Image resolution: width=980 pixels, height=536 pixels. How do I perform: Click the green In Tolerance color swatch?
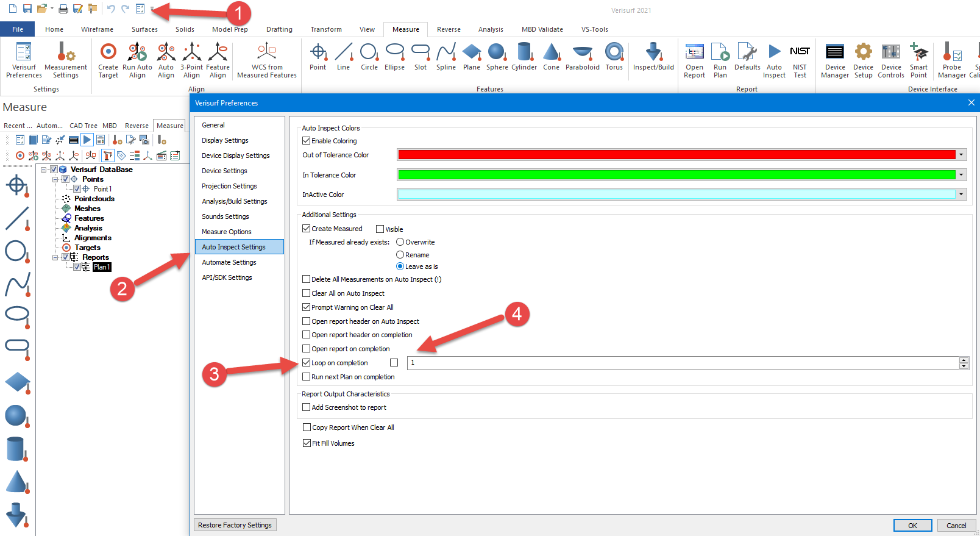(x=676, y=175)
